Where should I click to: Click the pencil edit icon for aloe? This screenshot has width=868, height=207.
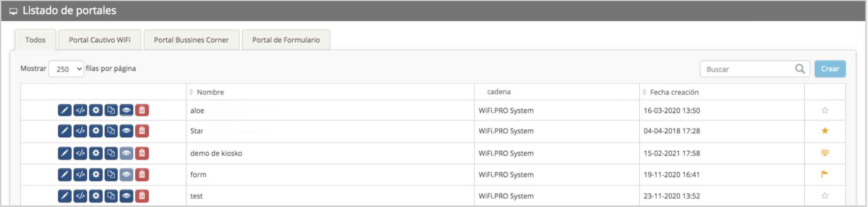[65, 110]
